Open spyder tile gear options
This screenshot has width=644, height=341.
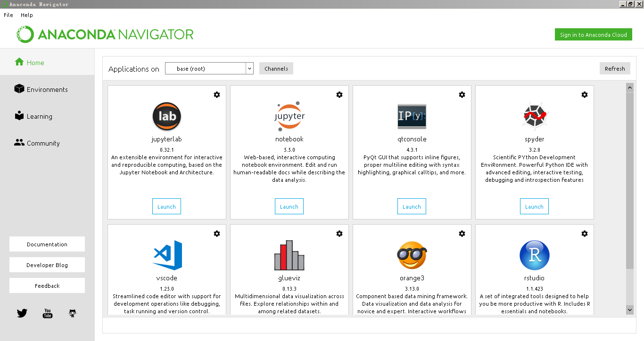pos(585,95)
